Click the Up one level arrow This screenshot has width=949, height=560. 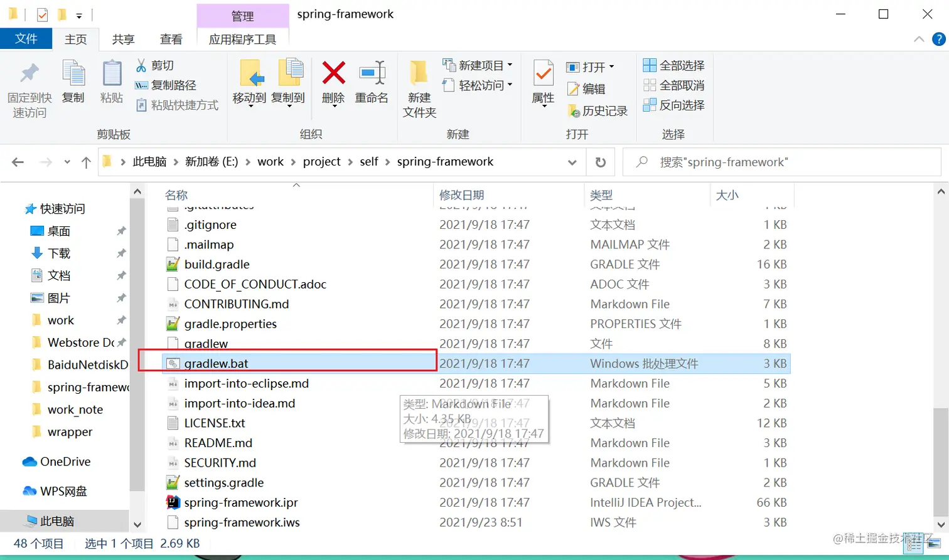point(86,162)
